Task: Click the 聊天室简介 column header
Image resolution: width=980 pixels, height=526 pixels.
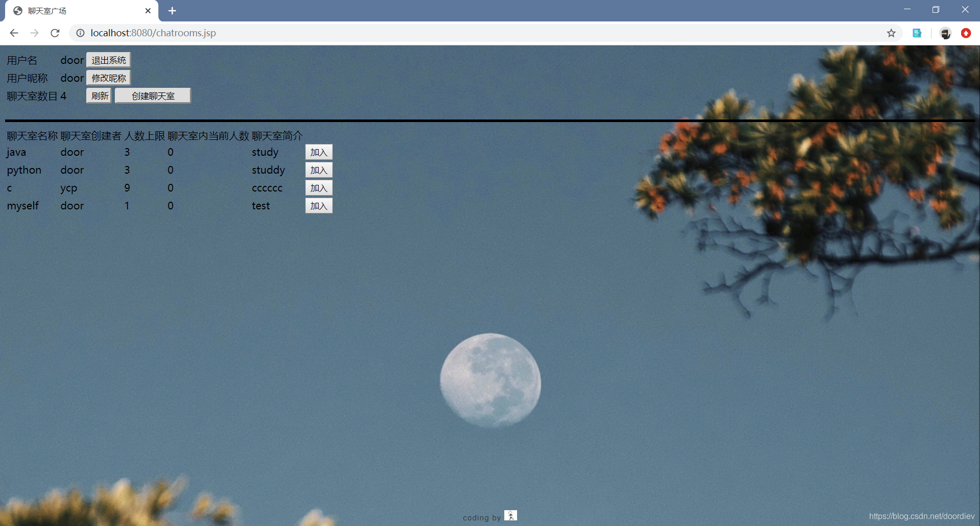Action: click(277, 136)
